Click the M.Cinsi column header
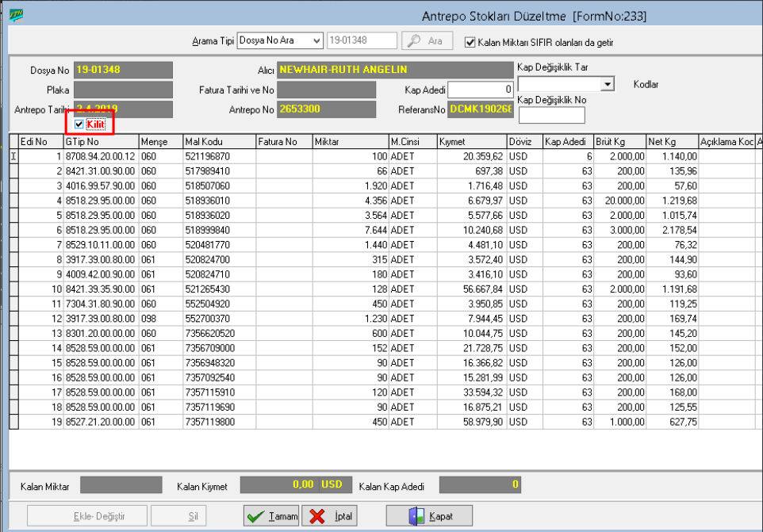 click(x=413, y=142)
